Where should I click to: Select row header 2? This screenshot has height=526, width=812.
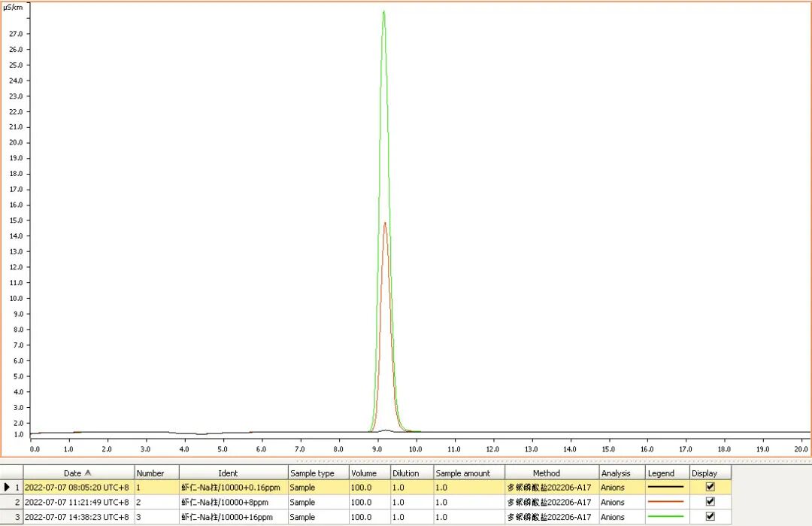(x=12, y=502)
